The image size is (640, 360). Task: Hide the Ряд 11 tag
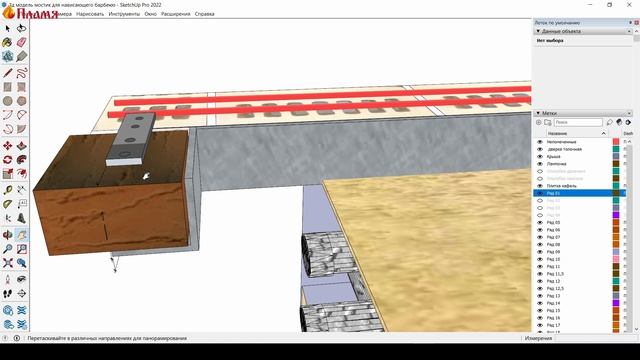540,267
